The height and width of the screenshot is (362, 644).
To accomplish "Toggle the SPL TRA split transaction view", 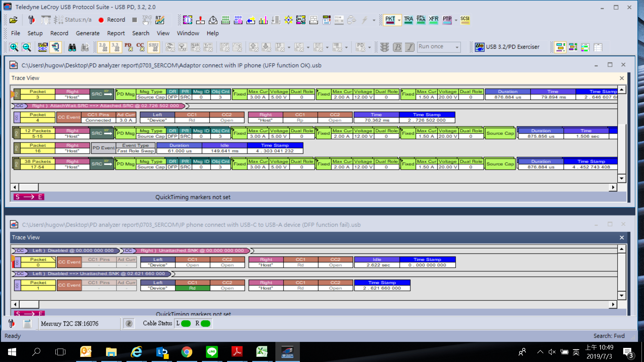I will pos(421,20).
